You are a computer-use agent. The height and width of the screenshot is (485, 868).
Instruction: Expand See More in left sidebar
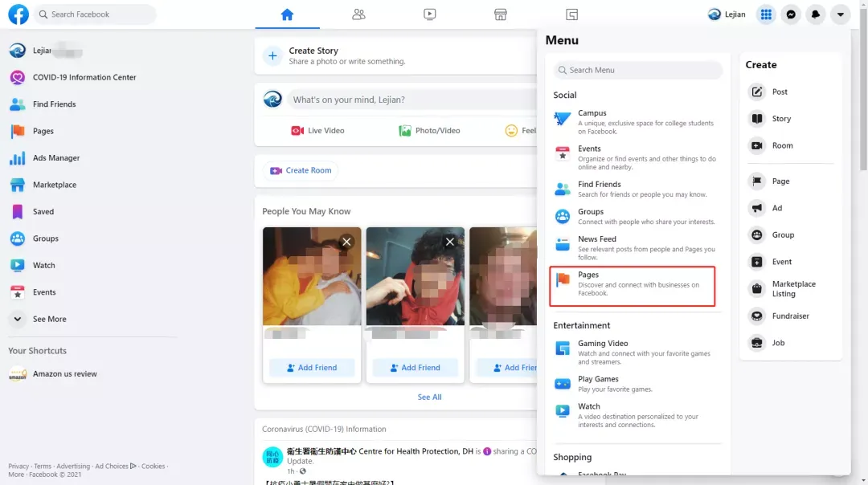click(49, 319)
